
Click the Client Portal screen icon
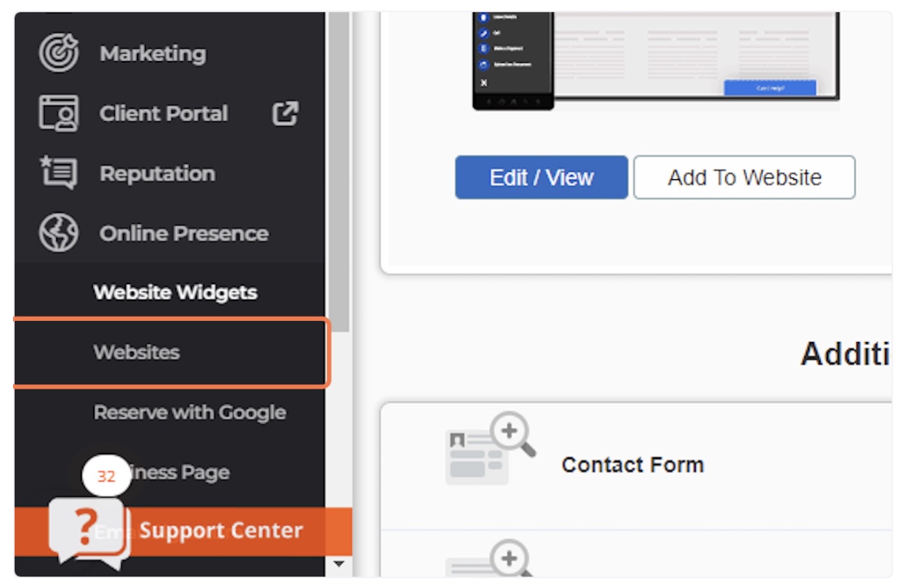(59, 113)
